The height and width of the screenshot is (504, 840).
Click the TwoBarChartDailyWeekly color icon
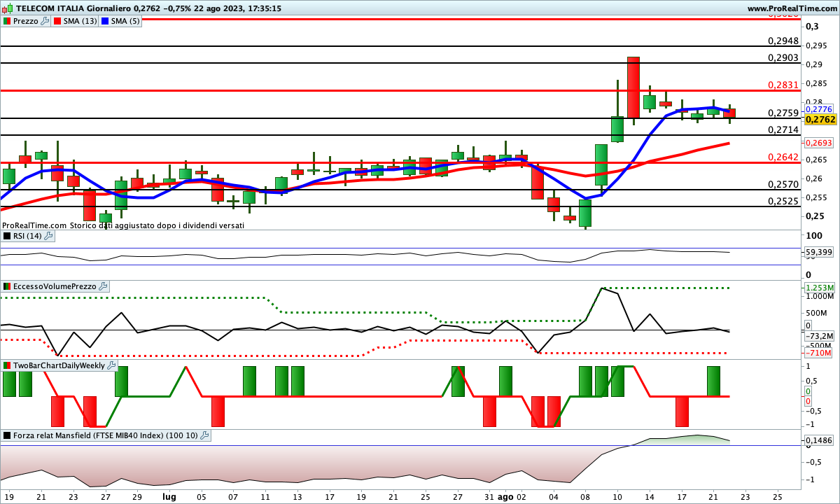pyautogui.click(x=6, y=365)
